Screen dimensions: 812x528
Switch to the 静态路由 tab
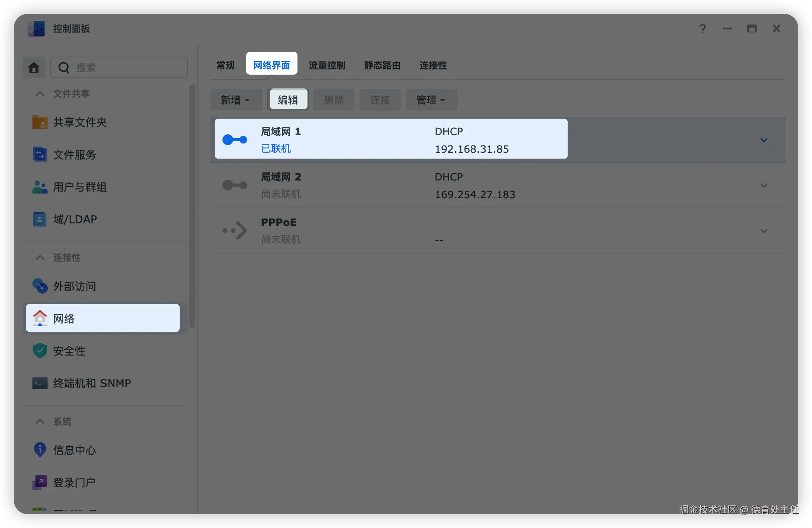coord(382,65)
